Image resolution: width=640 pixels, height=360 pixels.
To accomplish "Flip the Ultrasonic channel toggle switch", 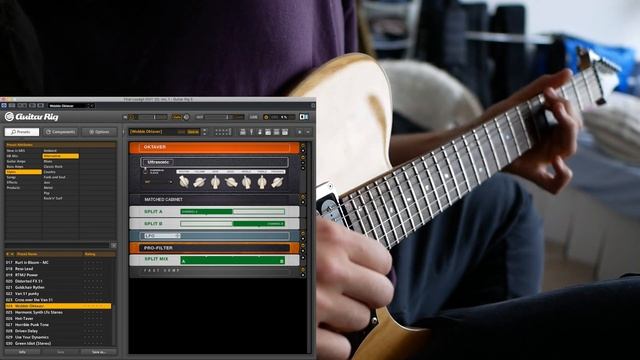I will coord(145,171).
